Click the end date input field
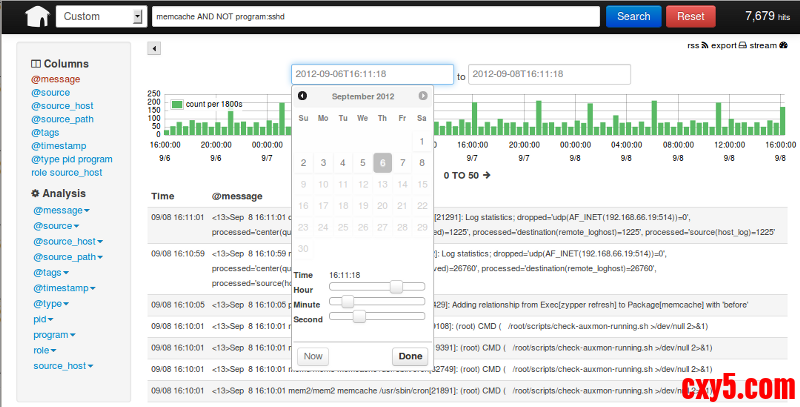This screenshot has width=800, height=407. click(549, 75)
